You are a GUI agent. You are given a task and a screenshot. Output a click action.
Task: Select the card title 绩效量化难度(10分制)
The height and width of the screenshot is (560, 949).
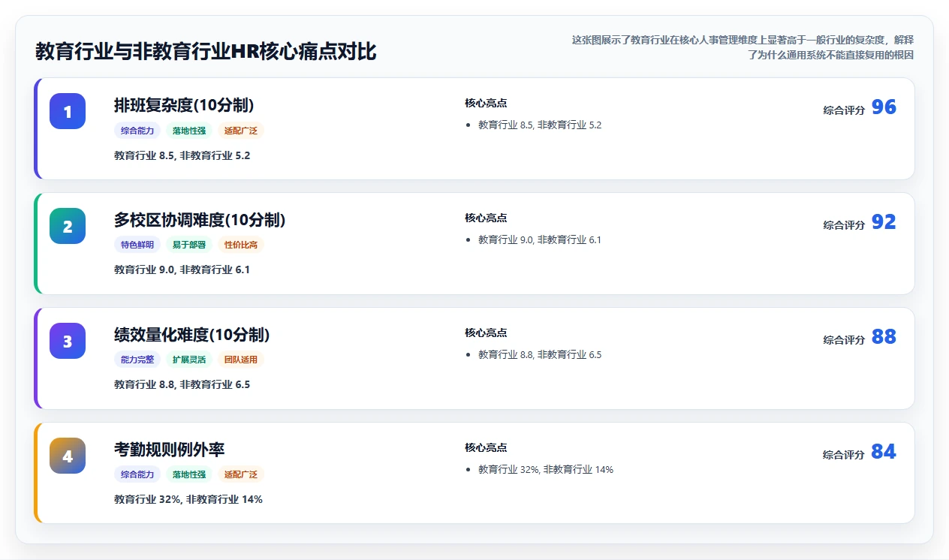pos(191,335)
